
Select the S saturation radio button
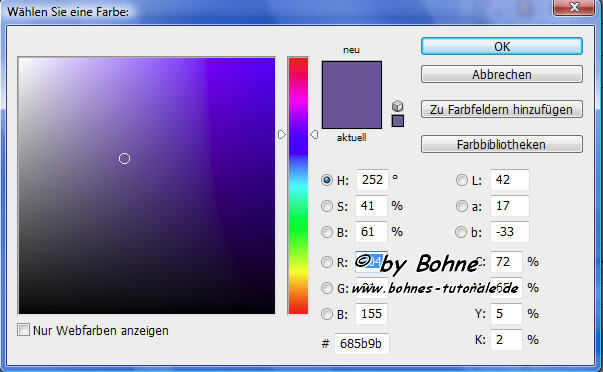click(327, 206)
